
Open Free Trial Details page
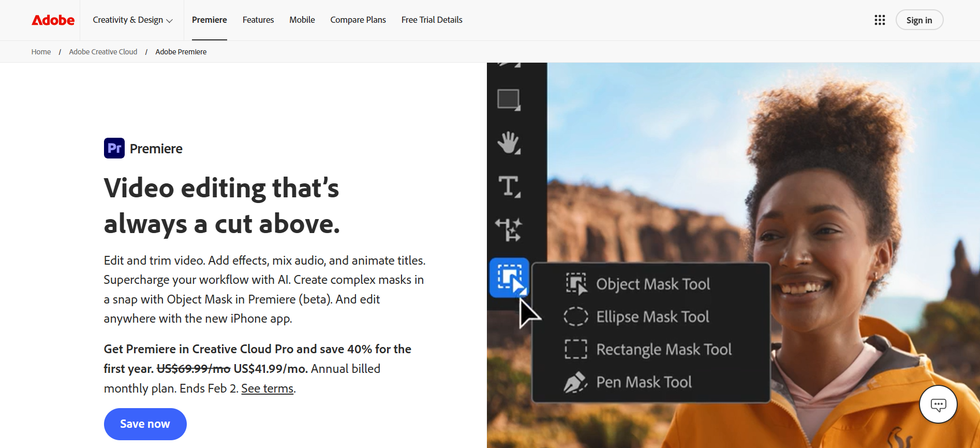pyautogui.click(x=432, y=20)
